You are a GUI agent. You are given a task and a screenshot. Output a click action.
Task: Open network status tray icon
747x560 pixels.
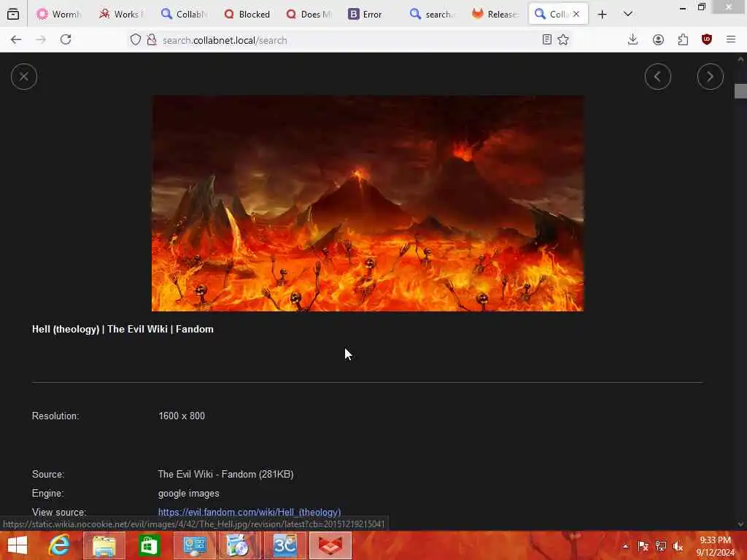[660, 546]
